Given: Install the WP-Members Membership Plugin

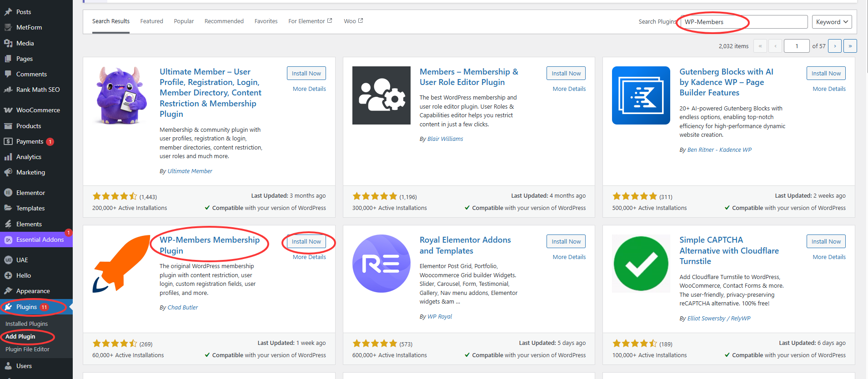Looking at the screenshot, I should coord(306,242).
